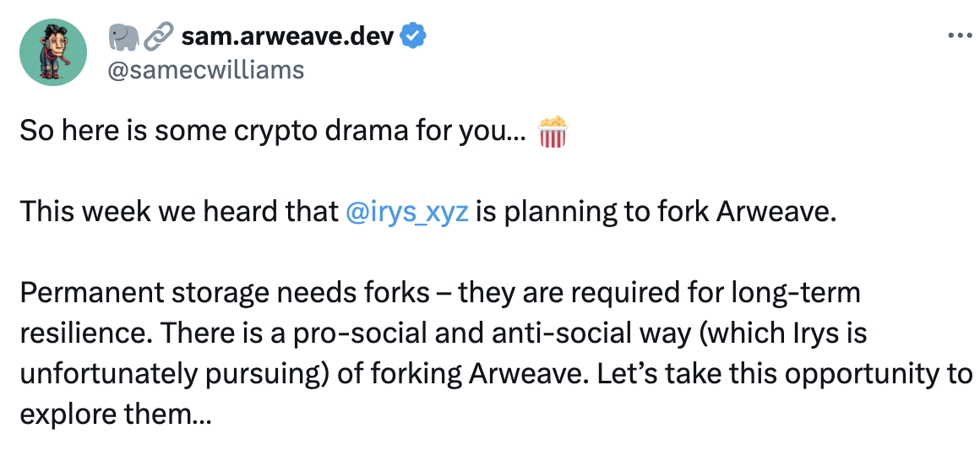Image resolution: width=980 pixels, height=461 pixels.
Task: Click the text "This week we heard that"
Action: 179,211
